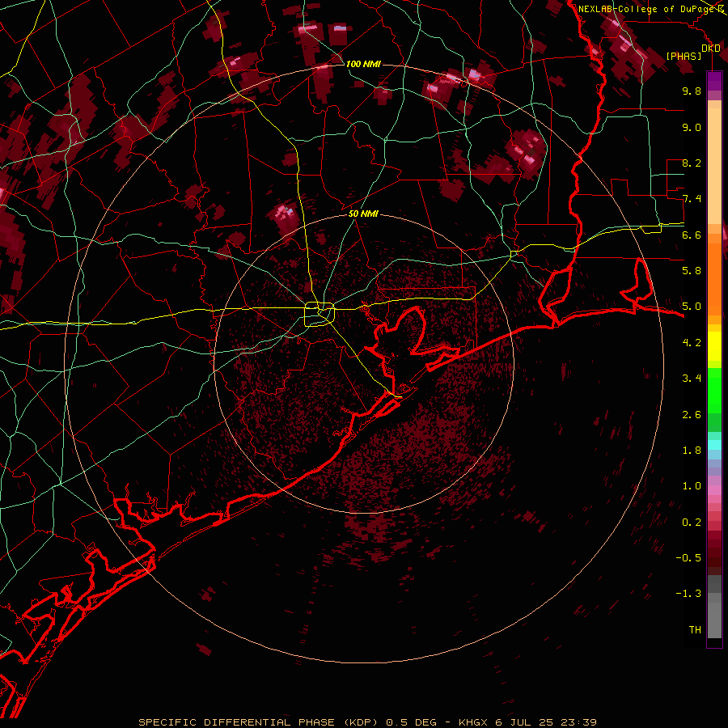Click the "TH" threshold legend label
728x728 pixels.
pos(695,630)
